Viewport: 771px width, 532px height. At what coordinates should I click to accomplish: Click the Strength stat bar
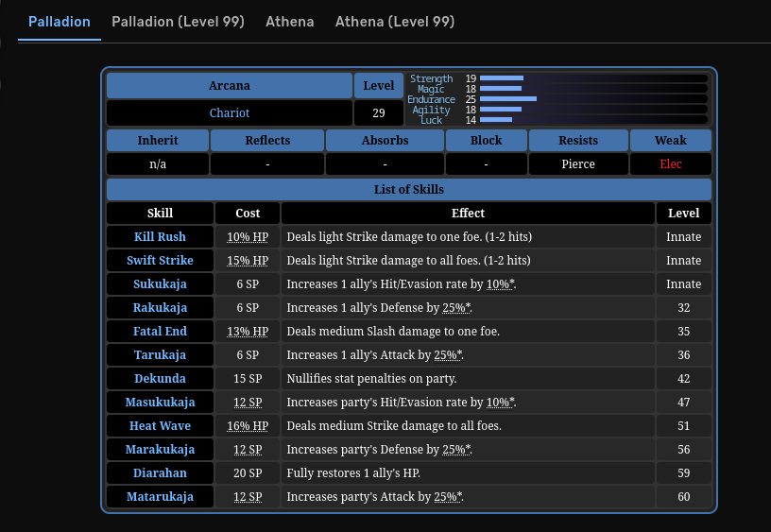(x=593, y=78)
